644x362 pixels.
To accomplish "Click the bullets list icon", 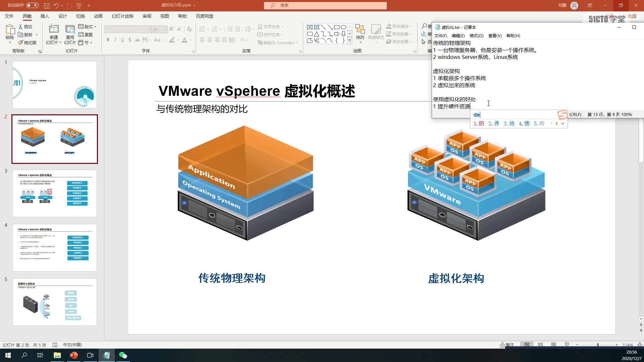I will pos(202,29).
